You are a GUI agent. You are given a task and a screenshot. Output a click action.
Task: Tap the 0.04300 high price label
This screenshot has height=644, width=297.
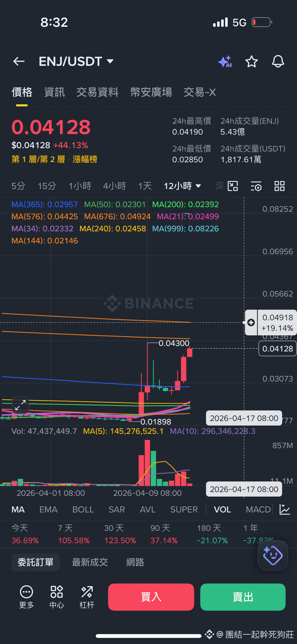[x=174, y=343]
